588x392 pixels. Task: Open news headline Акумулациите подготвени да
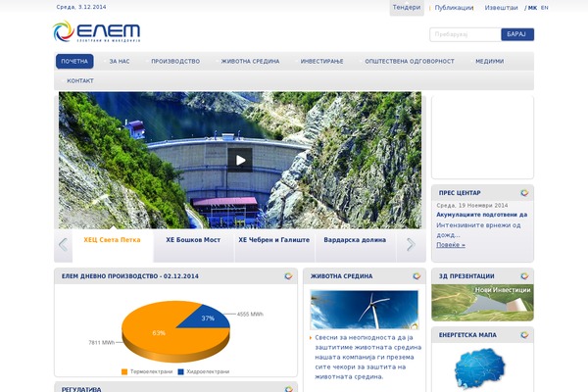(x=481, y=215)
